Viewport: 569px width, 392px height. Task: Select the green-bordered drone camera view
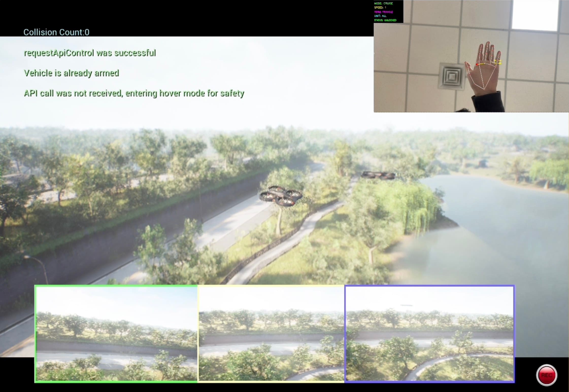(x=116, y=334)
